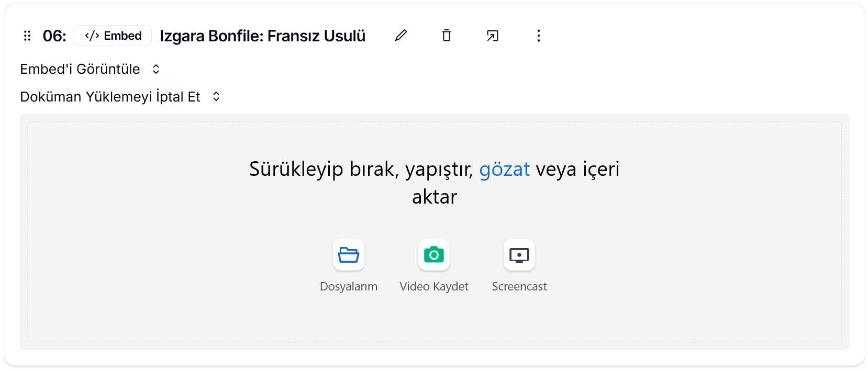Select the Video Kaydet text label

(x=434, y=286)
